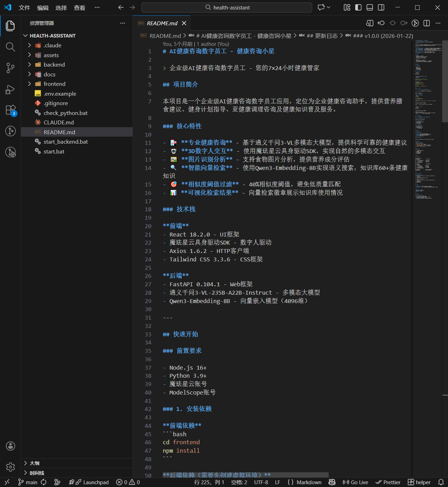Open the 查看 menu
The width and height of the screenshot is (448, 487).
79,8
